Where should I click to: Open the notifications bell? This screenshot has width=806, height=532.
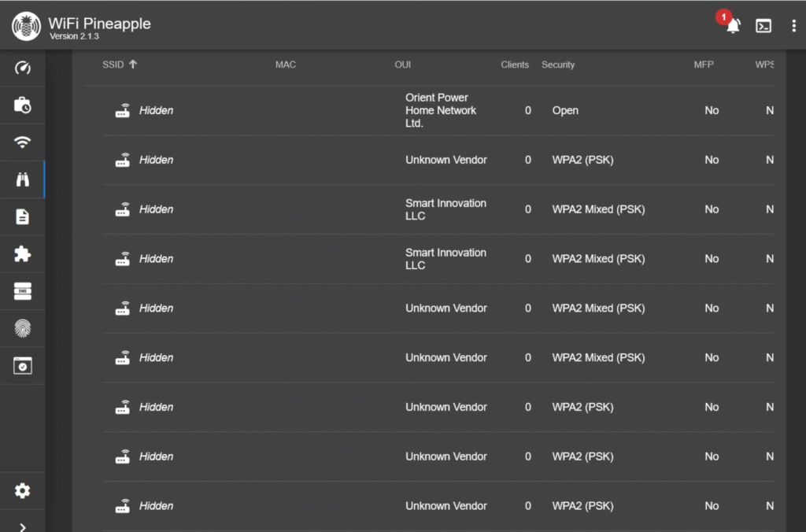[733, 25]
